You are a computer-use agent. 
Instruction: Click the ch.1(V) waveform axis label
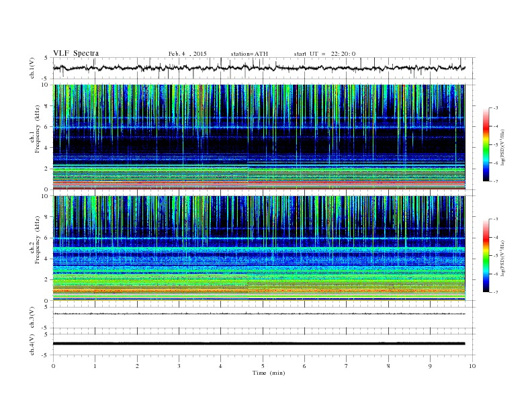pos(32,68)
